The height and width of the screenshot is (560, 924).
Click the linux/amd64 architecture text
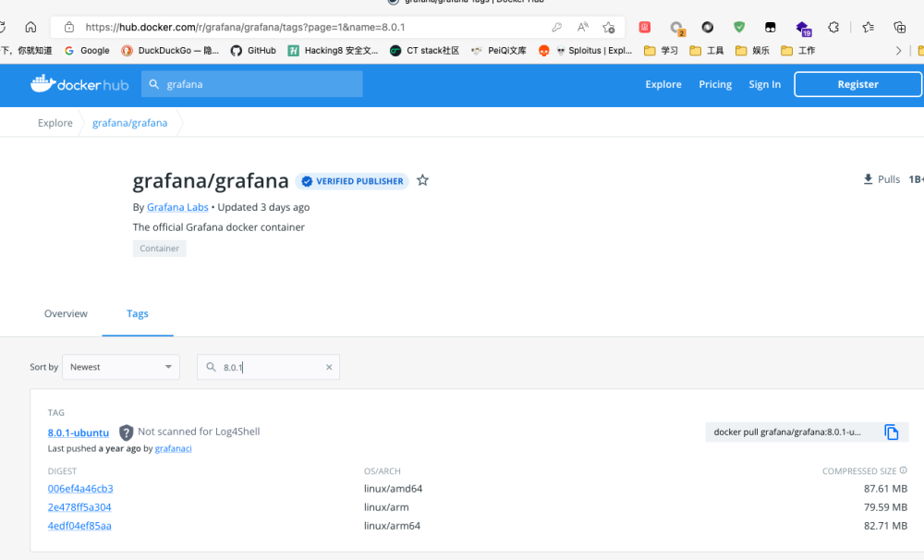pyautogui.click(x=393, y=489)
